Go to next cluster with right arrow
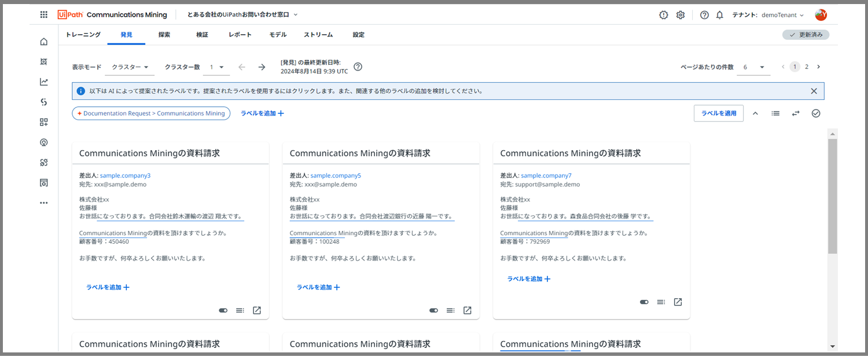Screen dimensions: 868x356 click(262, 67)
